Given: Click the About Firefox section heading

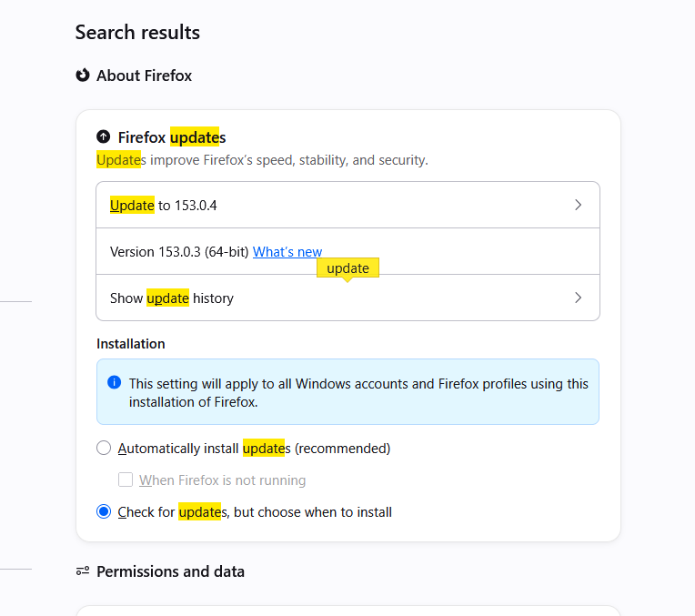Looking at the screenshot, I should 144,76.
